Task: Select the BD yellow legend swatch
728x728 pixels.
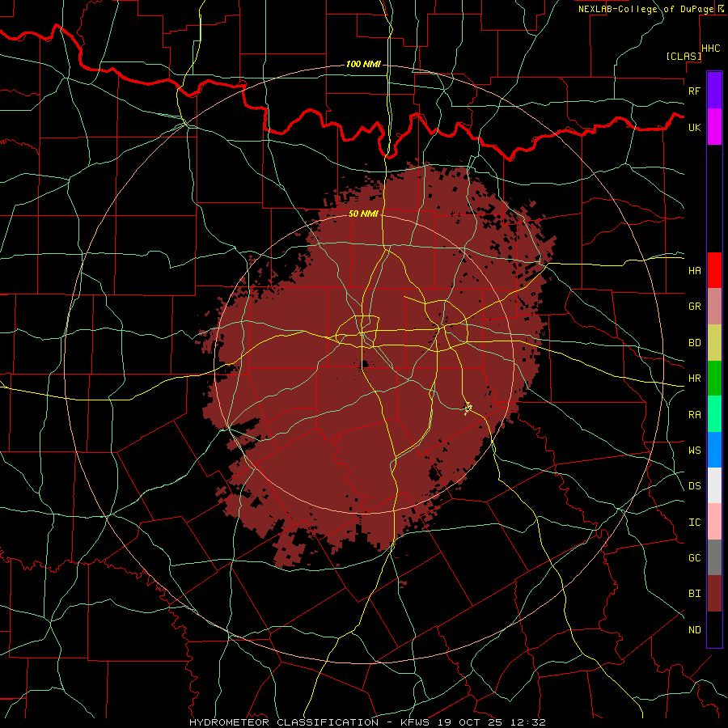Action: click(x=714, y=343)
